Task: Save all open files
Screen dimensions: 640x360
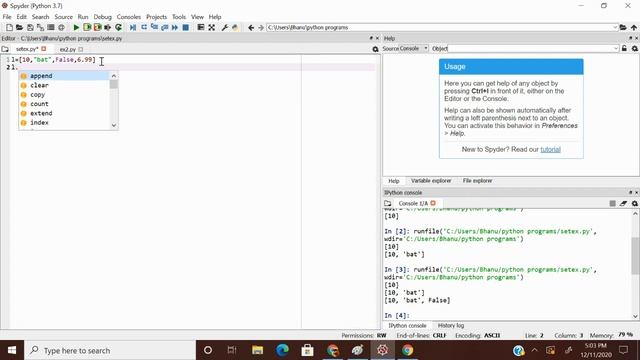Action: coord(40,27)
